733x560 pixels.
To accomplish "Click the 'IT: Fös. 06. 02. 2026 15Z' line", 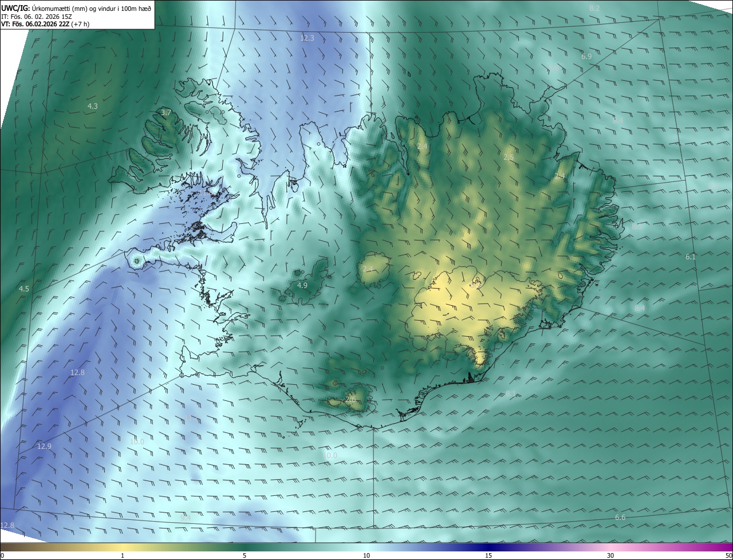I will pyautogui.click(x=37, y=17).
